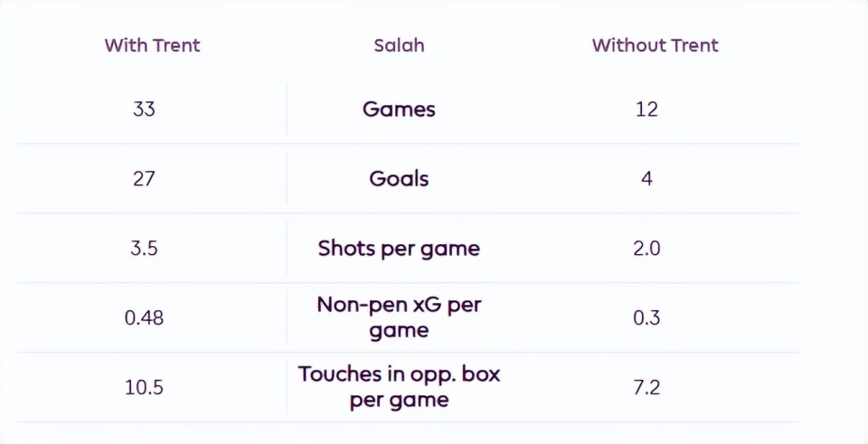868x444 pixels.
Task: Click the 'With Trent' column header
Action: (152, 45)
